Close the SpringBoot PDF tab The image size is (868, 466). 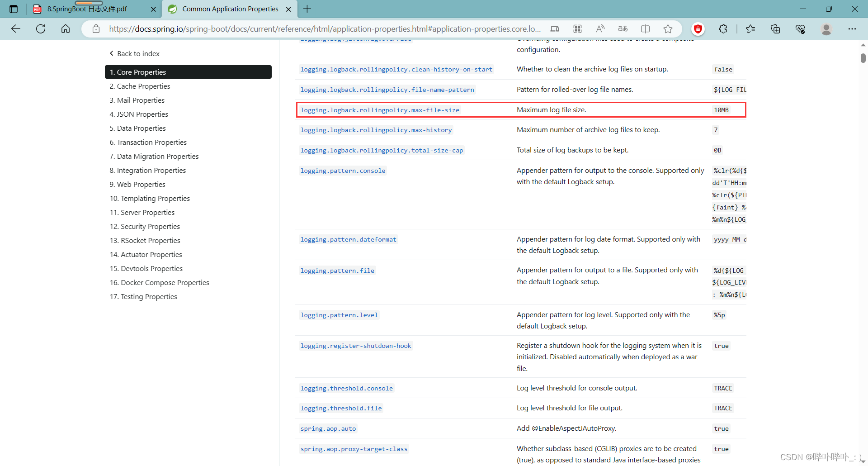click(x=153, y=9)
